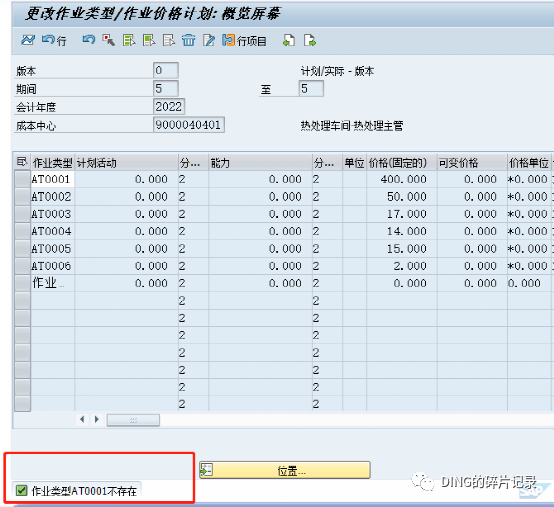The image size is (554, 507).
Task: Open the period screen chart icon
Action: click(x=28, y=40)
